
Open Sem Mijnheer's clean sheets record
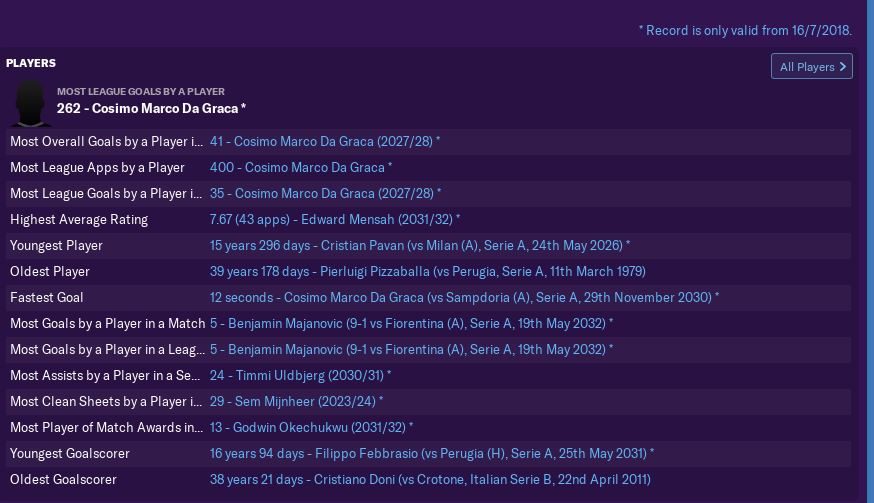point(296,402)
